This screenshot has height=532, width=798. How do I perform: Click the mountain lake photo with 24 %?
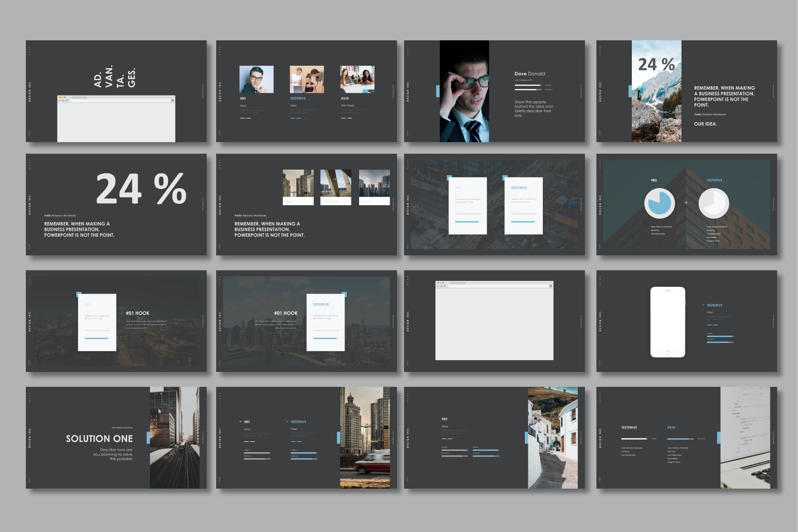click(x=656, y=91)
